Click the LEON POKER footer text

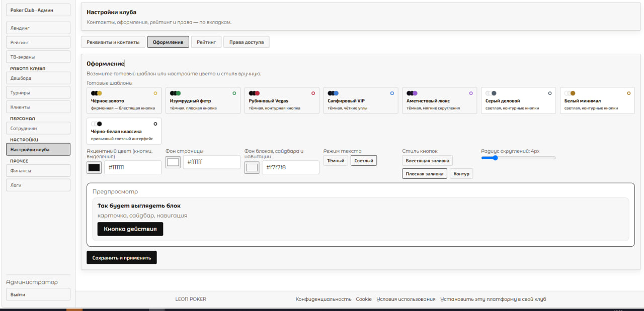191,299
